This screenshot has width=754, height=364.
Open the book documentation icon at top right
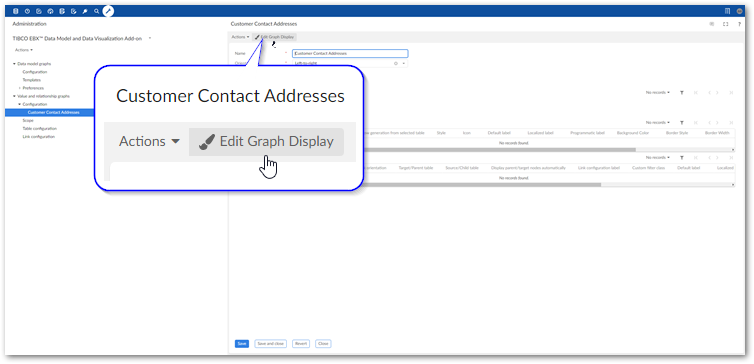tap(728, 11)
